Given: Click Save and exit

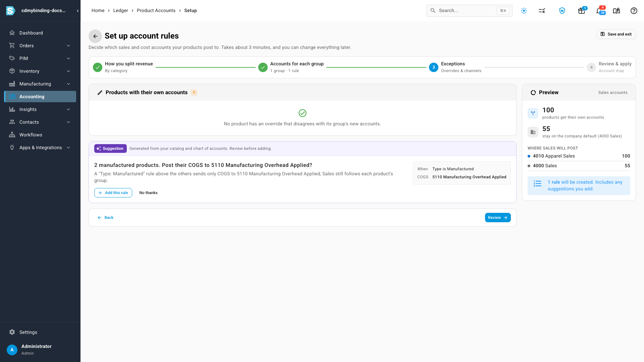Looking at the screenshot, I should coord(616,34).
